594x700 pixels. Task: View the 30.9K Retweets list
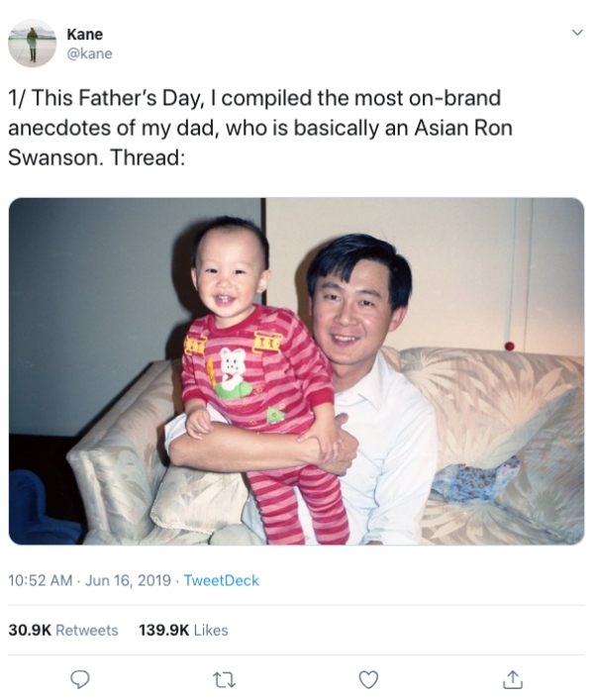(x=63, y=630)
